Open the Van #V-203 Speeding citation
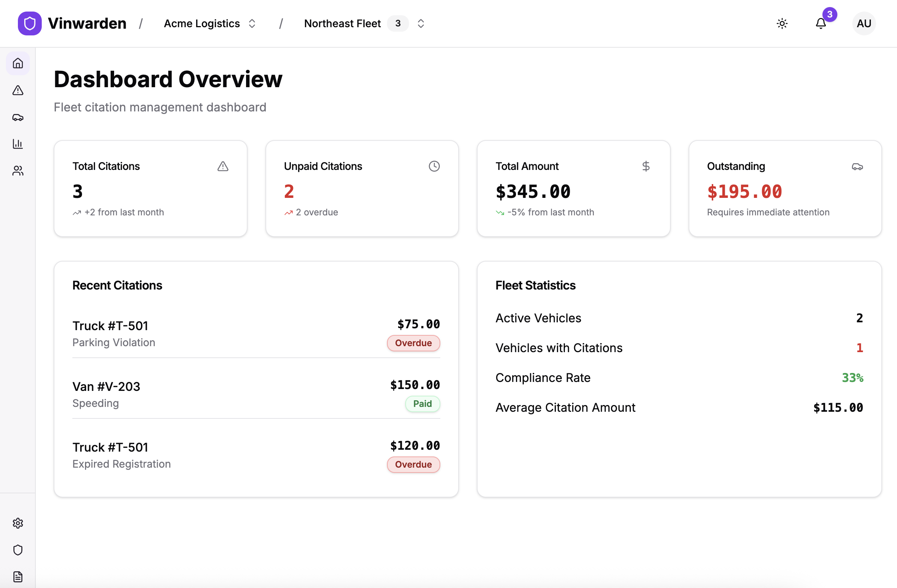This screenshot has height=588, width=897. coord(106,386)
